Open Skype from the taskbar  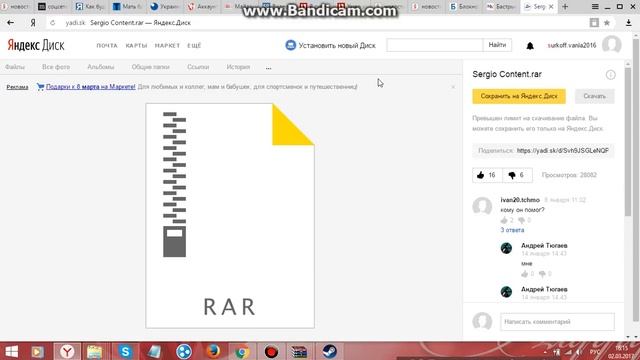click(x=125, y=351)
